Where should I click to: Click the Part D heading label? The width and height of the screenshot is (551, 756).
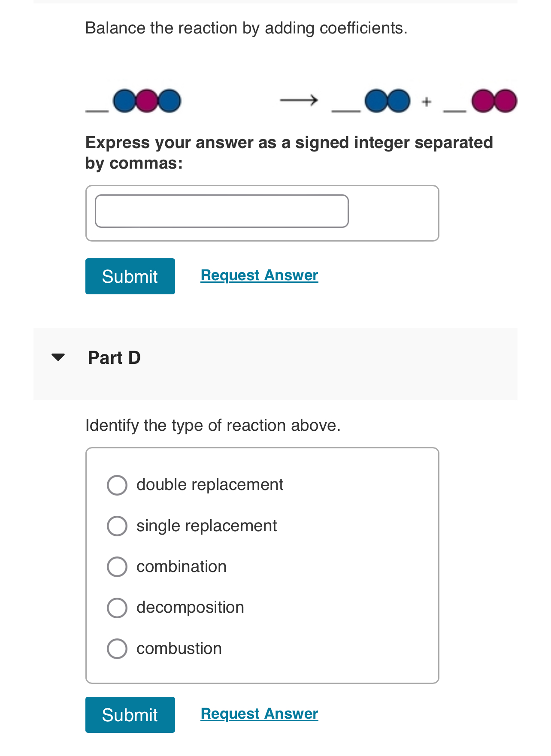114,357
